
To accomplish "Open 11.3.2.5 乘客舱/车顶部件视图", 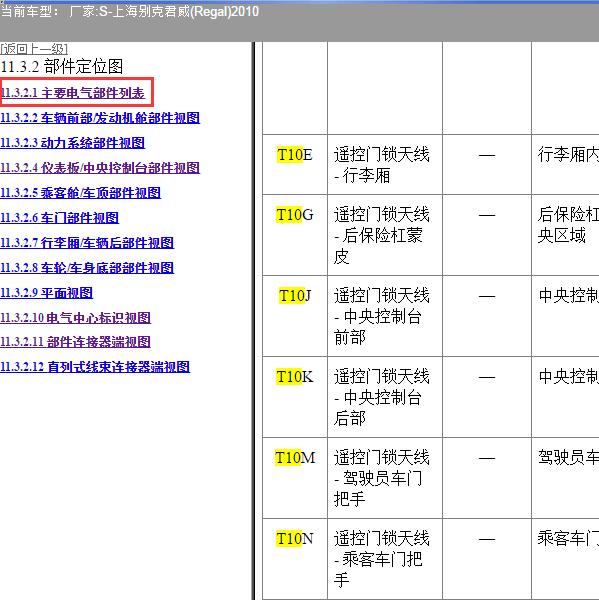I will point(80,192).
